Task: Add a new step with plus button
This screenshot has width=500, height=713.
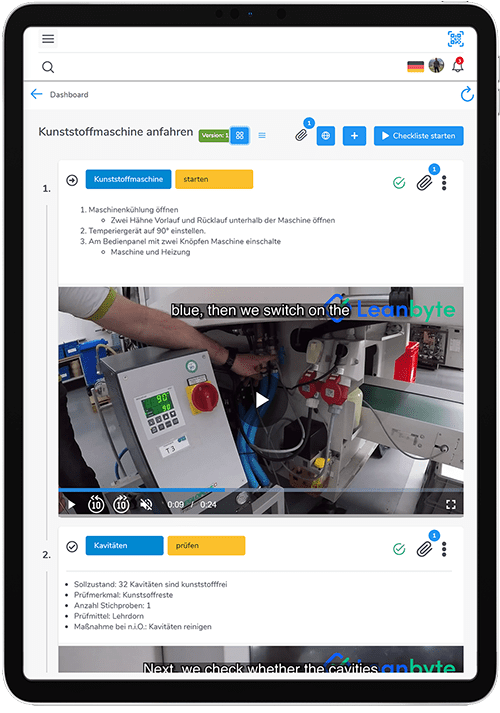Action: pos(355,136)
